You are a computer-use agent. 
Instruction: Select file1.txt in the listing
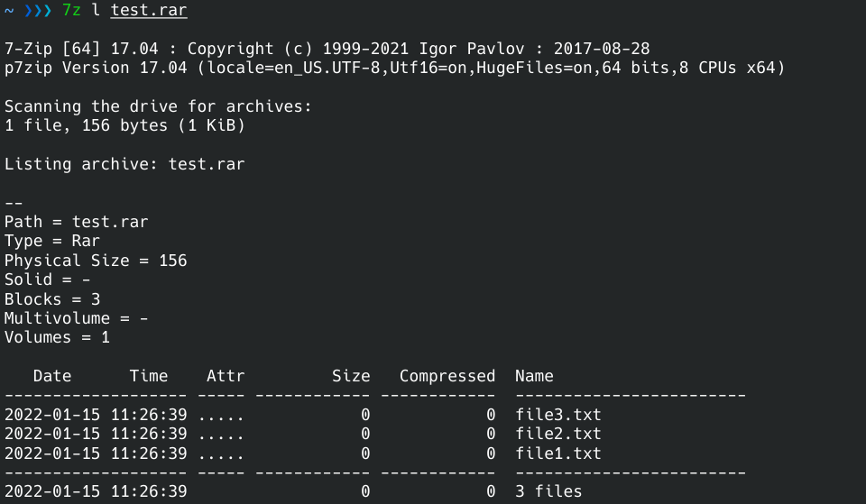coord(557,453)
